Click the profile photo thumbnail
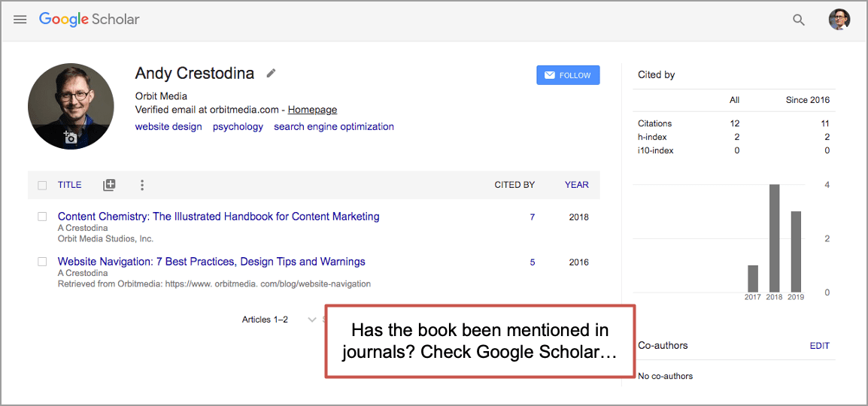 70,106
